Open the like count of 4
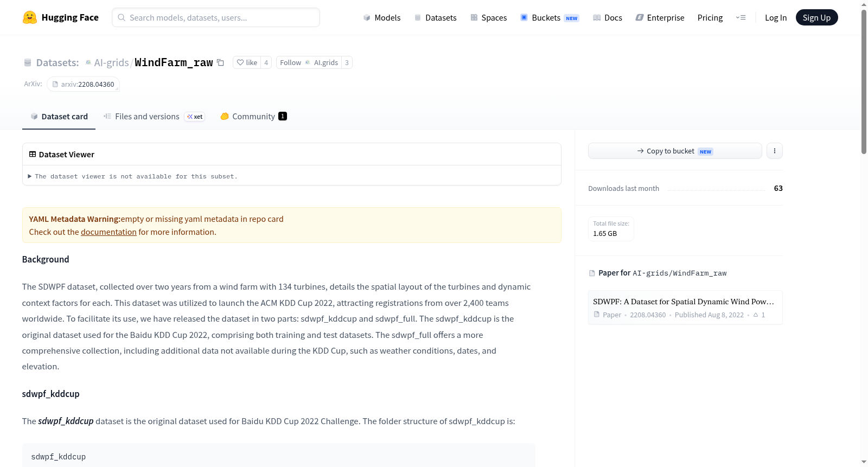Viewport: 868px width, 467px height. pyautogui.click(x=266, y=62)
